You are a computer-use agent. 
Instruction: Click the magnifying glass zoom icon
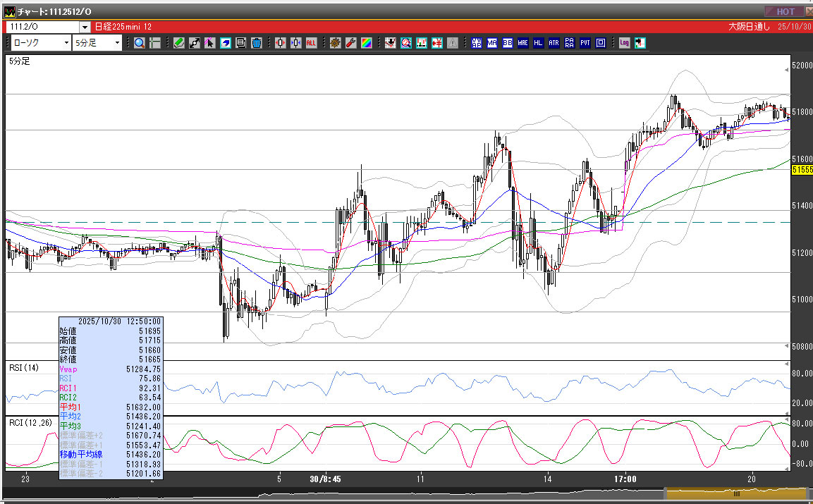[140, 43]
